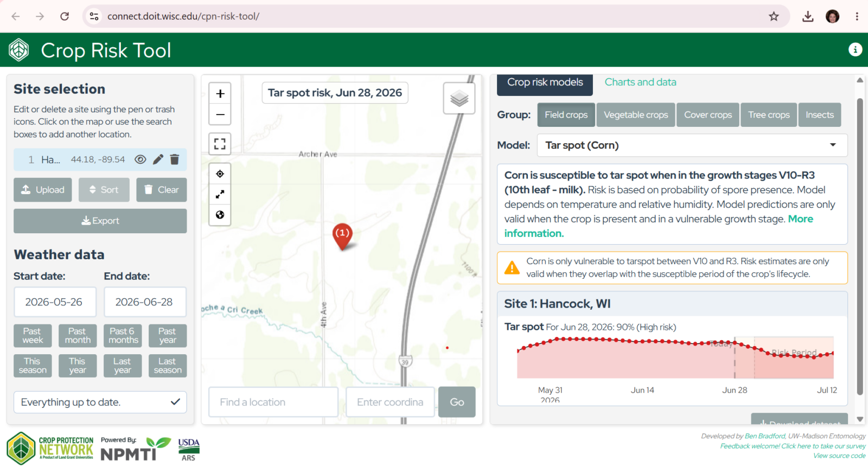Viewport: 868px width, 467px height.
Task: Select the Cover crops group
Action: tap(708, 115)
